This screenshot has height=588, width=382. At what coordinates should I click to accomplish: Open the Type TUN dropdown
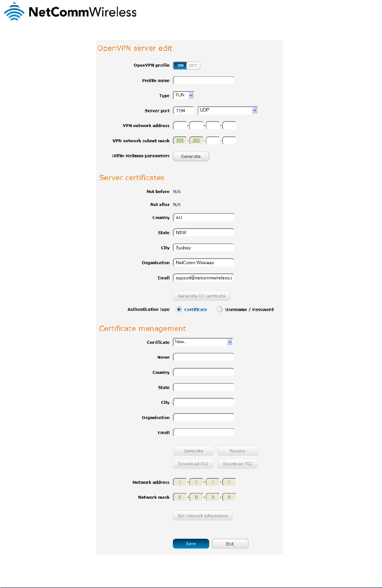click(184, 95)
